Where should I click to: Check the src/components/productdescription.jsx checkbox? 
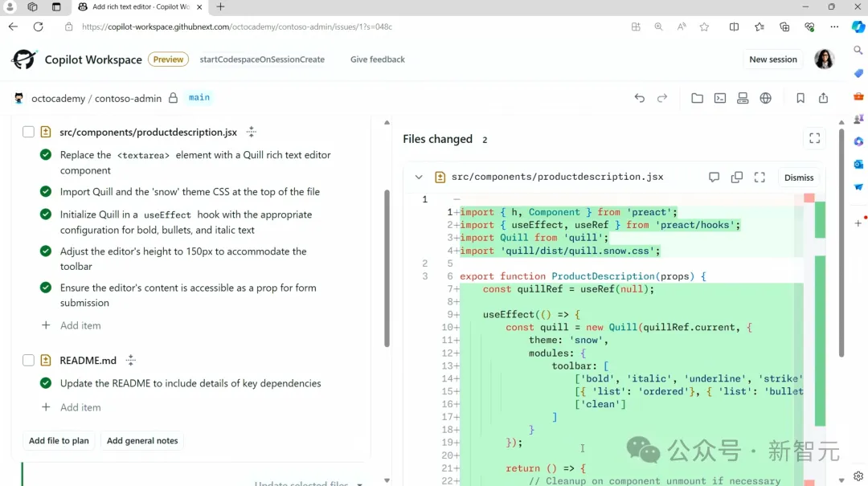click(28, 133)
